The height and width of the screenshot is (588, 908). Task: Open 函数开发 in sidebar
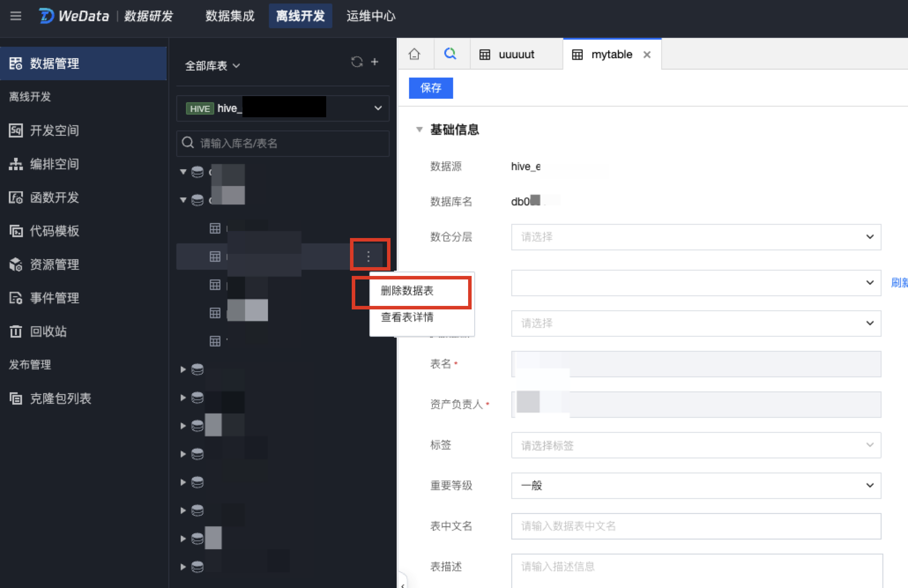[54, 197]
